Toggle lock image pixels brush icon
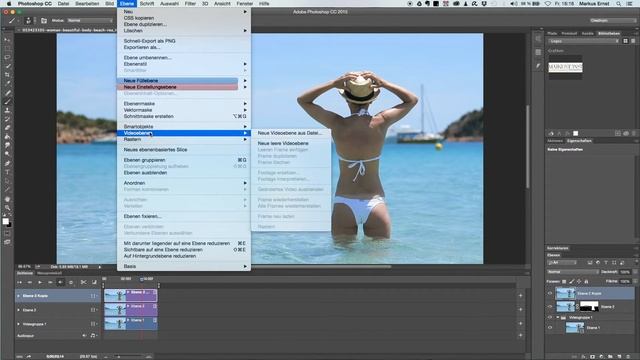The width and height of the screenshot is (640, 360). tap(571, 281)
